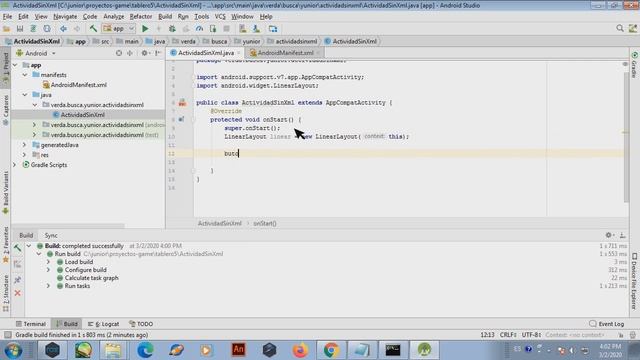Select AndroidManifest.xml in project tree
The image size is (640, 360).
(78, 85)
